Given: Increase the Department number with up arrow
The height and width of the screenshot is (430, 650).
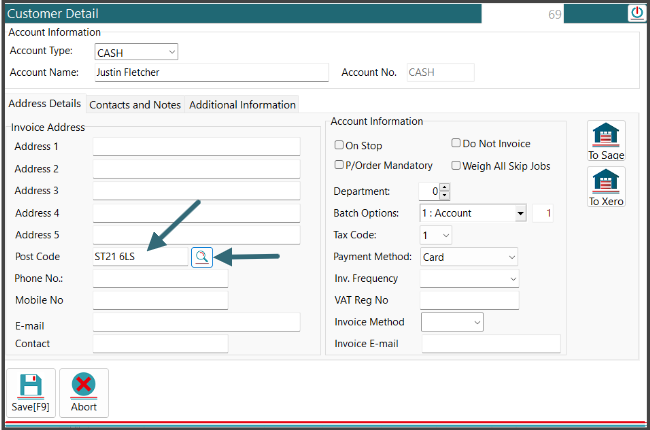Looking at the screenshot, I should pyautogui.click(x=445, y=187).
